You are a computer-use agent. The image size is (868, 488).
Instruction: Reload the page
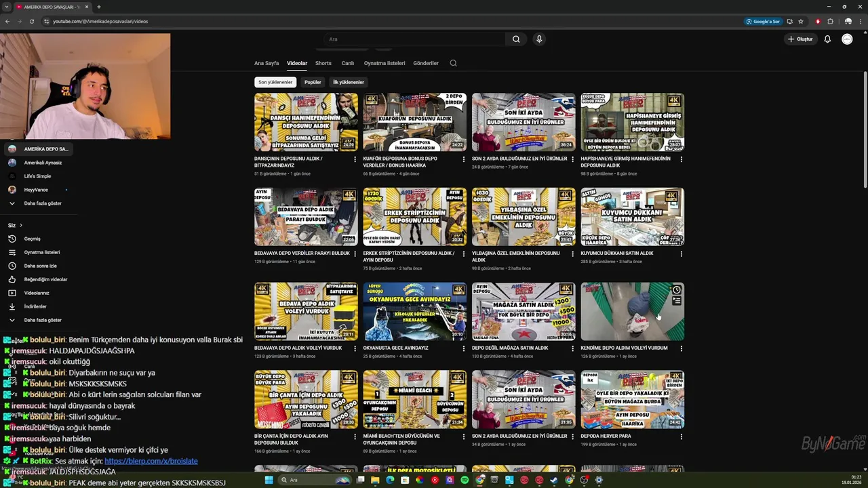click(x=31, y=21)
